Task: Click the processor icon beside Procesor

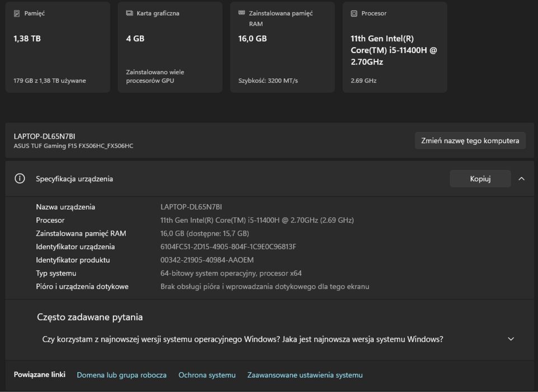Action: (354, 13)
